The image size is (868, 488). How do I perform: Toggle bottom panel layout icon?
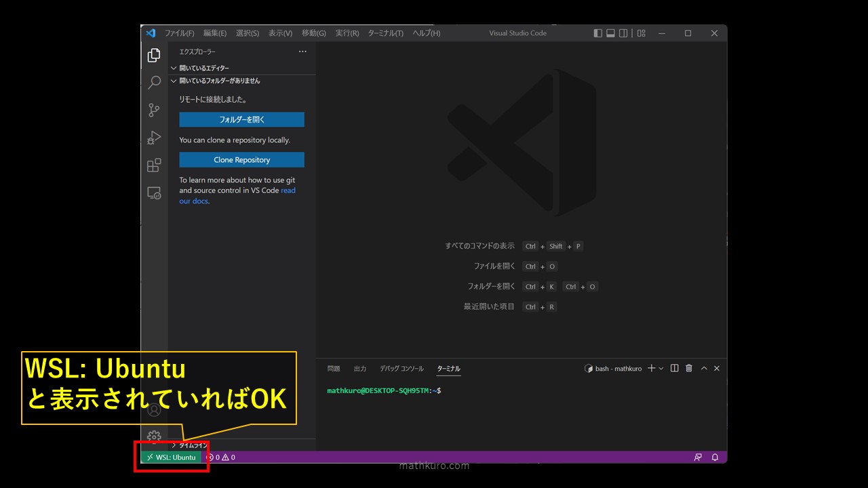(x=610, y=33)
